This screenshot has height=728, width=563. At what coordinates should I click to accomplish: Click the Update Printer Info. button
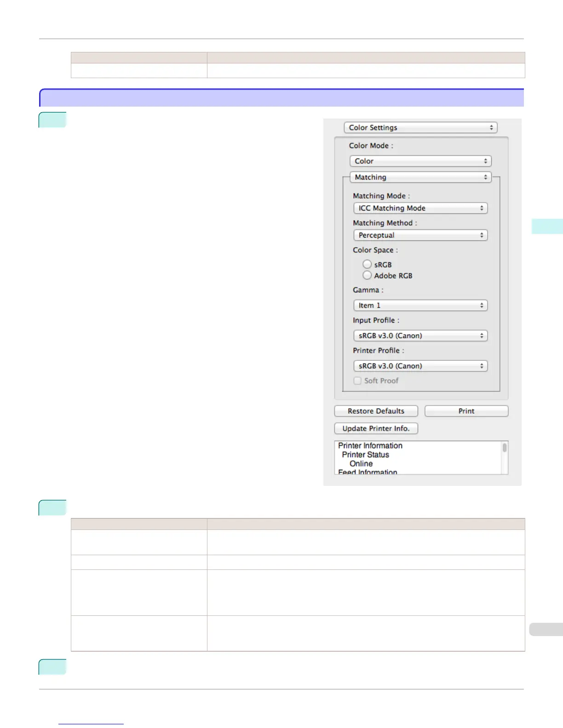[376, 429]
